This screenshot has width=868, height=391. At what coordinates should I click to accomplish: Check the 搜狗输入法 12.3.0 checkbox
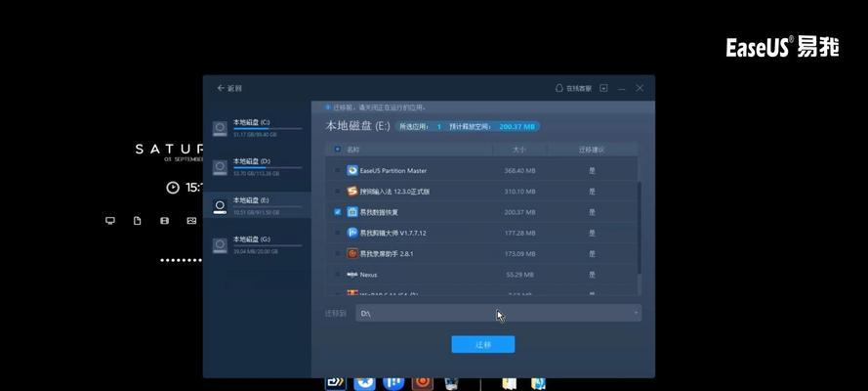tap(338, 191)
